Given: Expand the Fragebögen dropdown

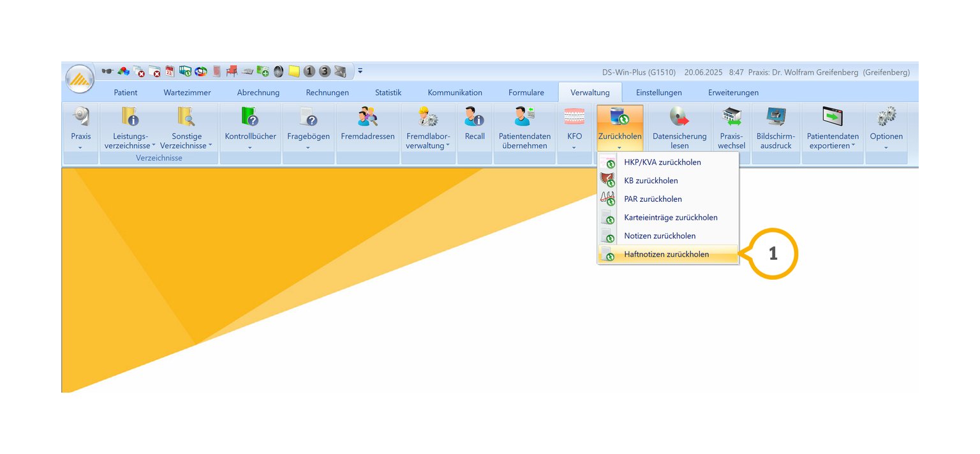Looking at the screenshot, I should click(308, 148).
